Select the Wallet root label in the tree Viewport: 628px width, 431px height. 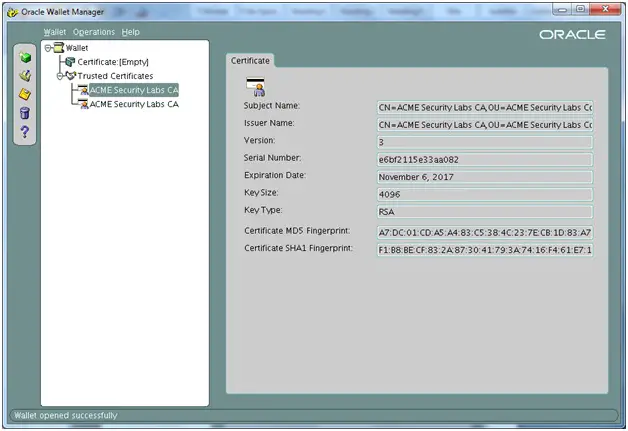77,48
